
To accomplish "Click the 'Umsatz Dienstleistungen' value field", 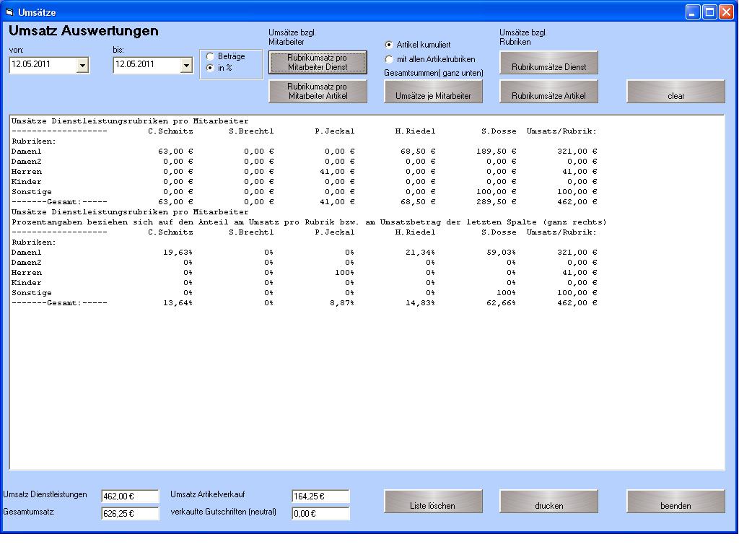I will tap(130, 496).
